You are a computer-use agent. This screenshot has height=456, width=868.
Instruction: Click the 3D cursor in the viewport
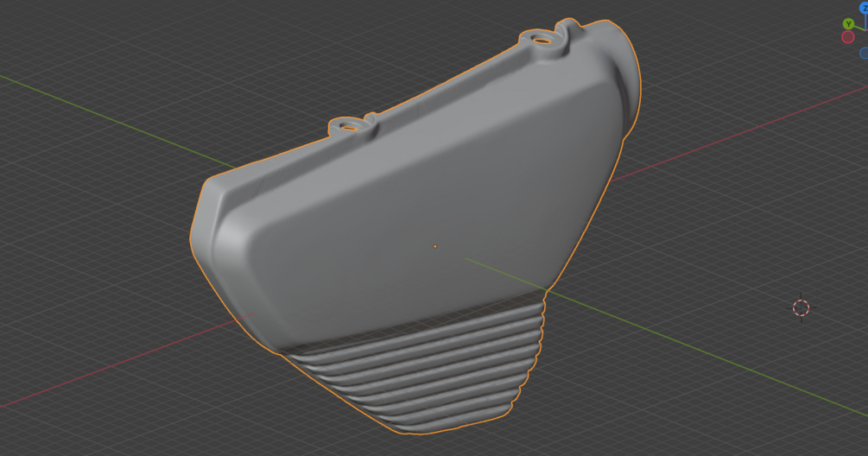[801, 307]
